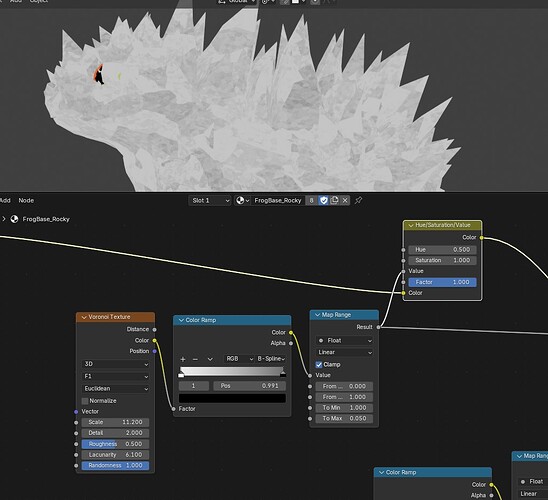Click the Color Ramp Alpha output socket
Viewport: 548px width, 500px height.
(x=291, y=343)
